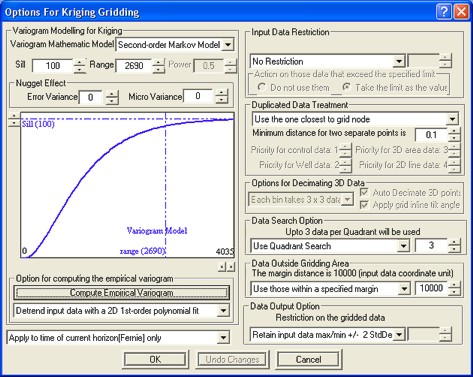Click variogram plot vertical scale up arrow
The width and height of the screenshot is (473, 377).
(14, 116)
